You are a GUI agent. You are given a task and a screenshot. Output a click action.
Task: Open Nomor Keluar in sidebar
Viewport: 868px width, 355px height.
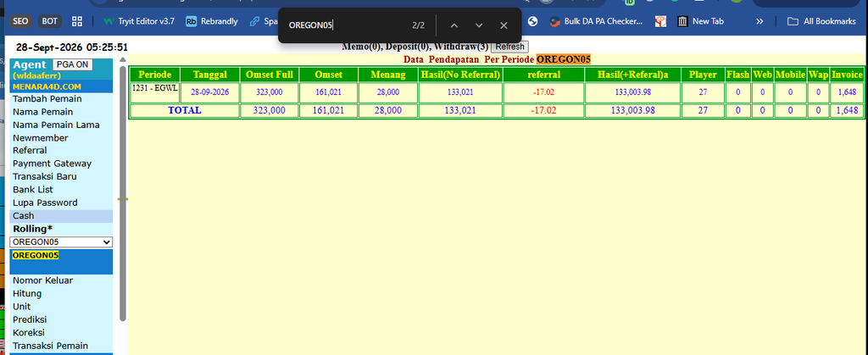coord(42,281)
